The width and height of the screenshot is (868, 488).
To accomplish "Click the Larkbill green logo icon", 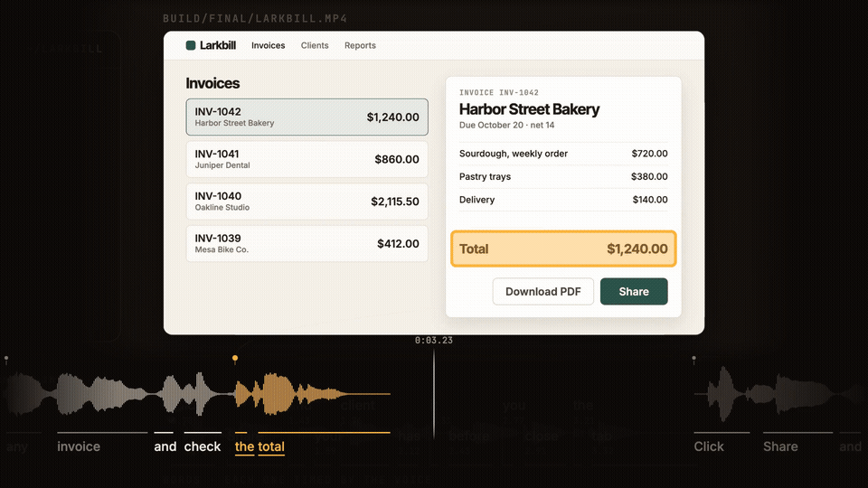I will (191, 45).
